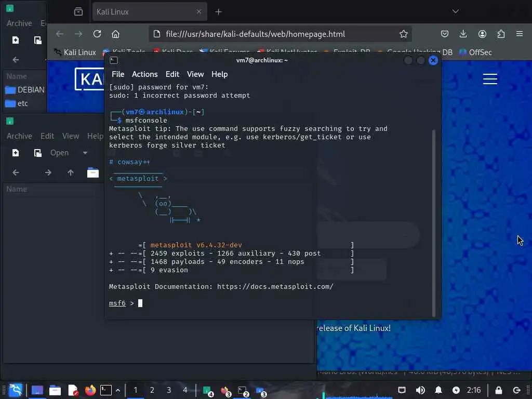532x399 pixels.
Task: Click the msf6 prompt input line
Action: 270,303
